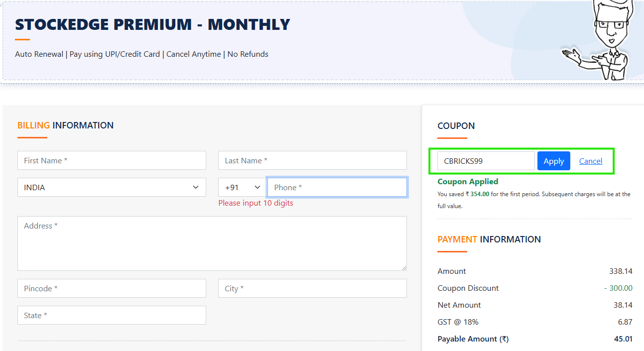Select the Last Name input field
644x351 pixels.
tap(312, 160)
